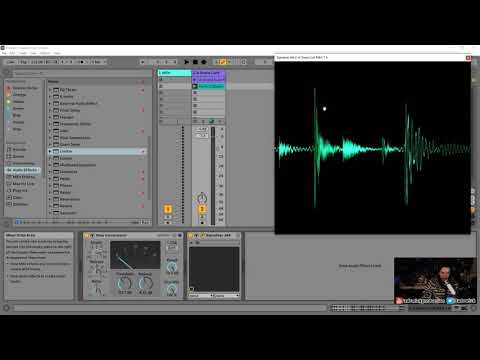Select the Audio Effects browser category
The width and height of the screenshot is (480, 360).
point(23,170)
